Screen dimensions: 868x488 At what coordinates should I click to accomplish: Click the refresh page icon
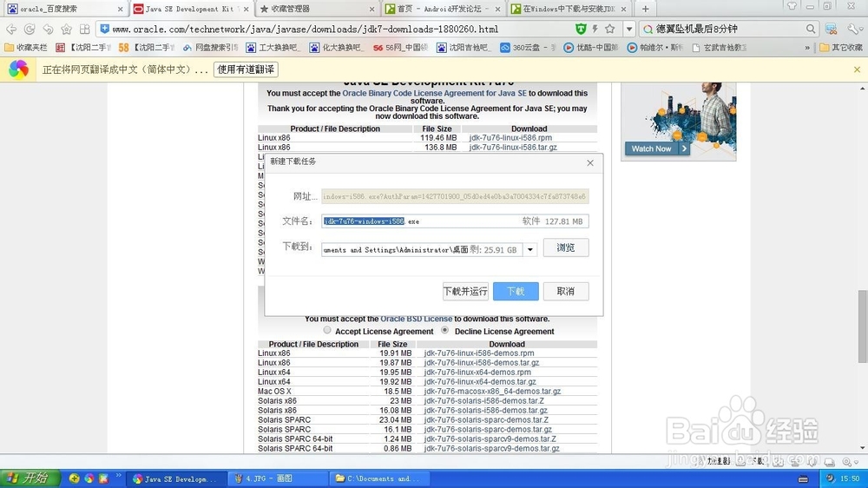pos(30,29)
